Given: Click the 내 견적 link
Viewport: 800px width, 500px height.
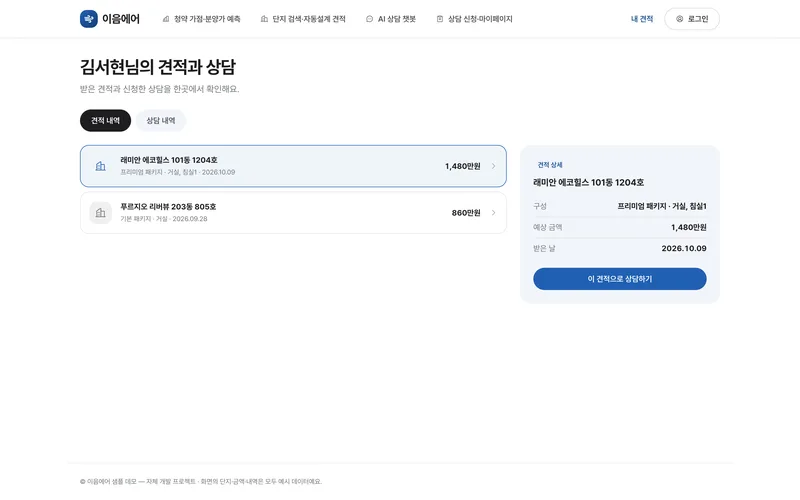Looking at the screenshot, I should tap(642, 19).
